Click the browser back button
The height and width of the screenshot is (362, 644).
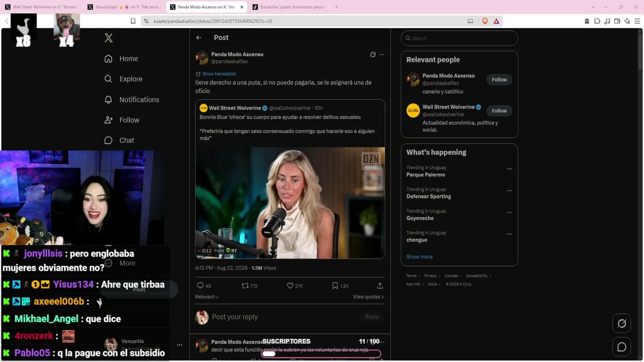(7, 21)
